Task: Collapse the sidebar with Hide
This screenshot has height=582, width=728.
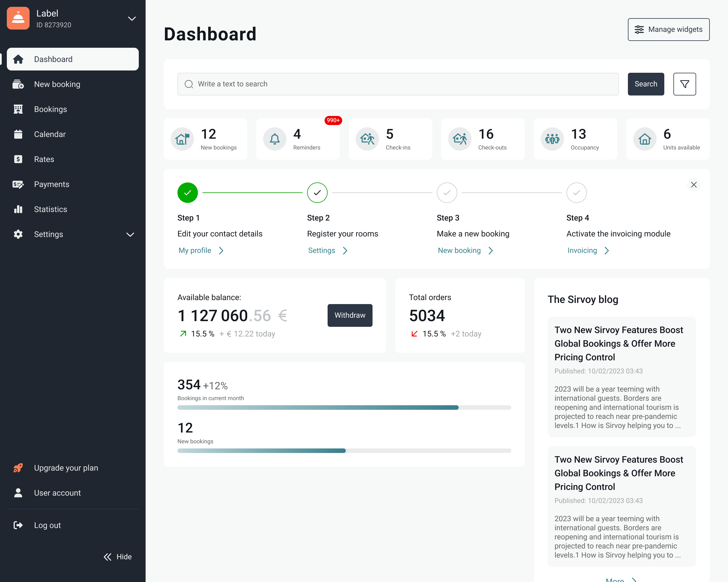Action: (117, 557)
